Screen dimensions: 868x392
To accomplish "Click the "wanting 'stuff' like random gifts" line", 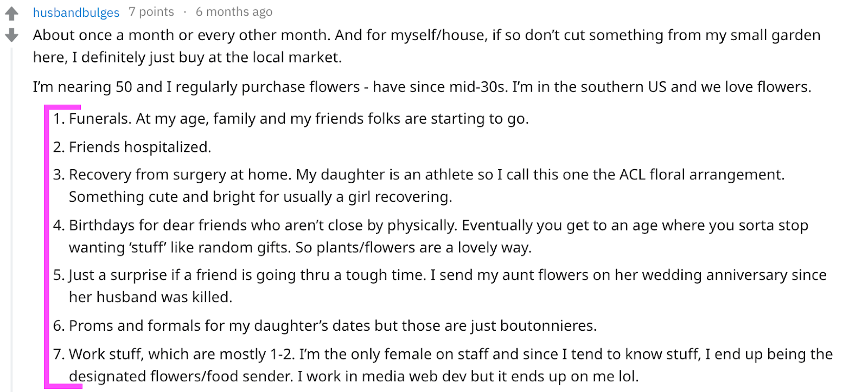I will point(300,248).
